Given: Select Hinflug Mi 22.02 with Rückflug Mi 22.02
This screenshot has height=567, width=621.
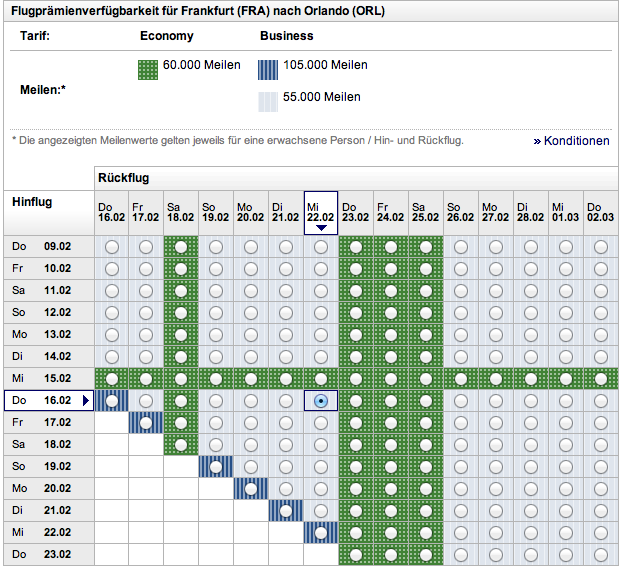Looking at the screenshot, I should [x=321, y=533].
